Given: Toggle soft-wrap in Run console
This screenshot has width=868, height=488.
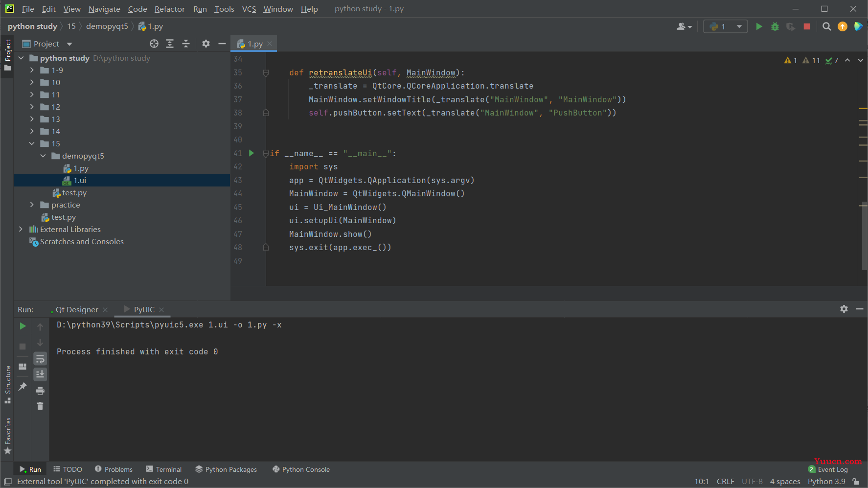Looking at the screenshot, I should (x=40, y=359).
